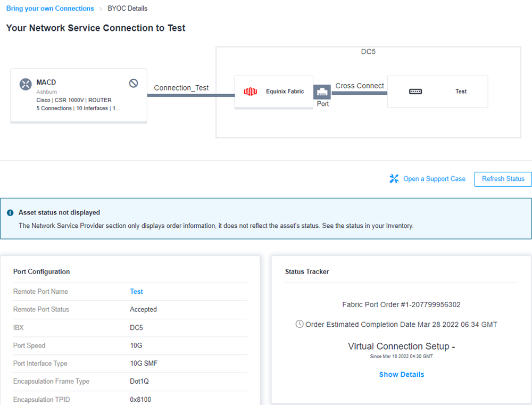
Task: Click the 0x8100 TPID value
Action: coord(140,400)
